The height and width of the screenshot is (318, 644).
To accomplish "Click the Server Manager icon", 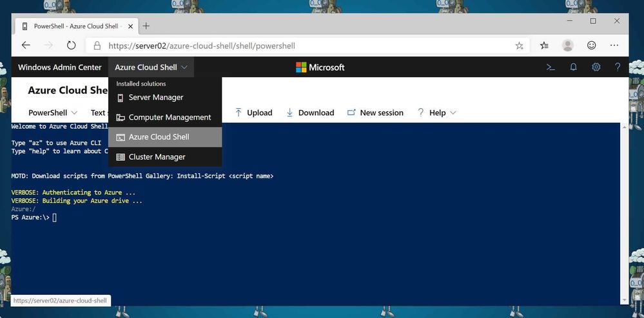I will 121,98.
